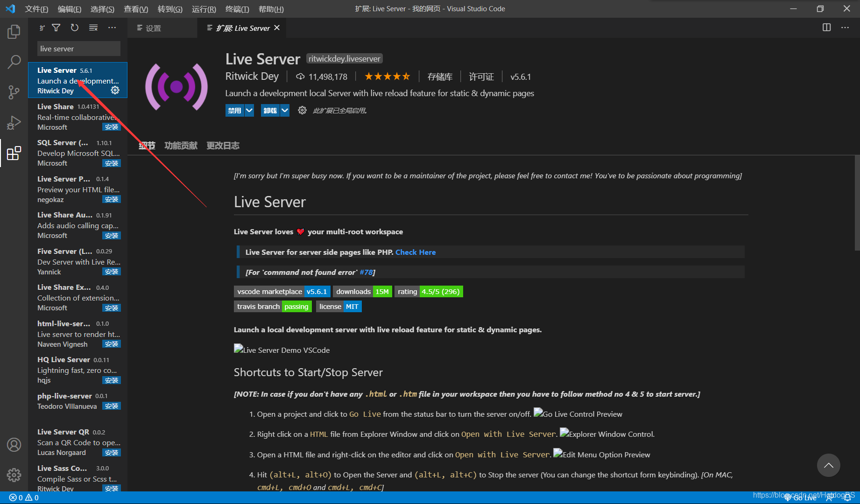Click the scroll-to-top circular arrow button

[829, 465]
